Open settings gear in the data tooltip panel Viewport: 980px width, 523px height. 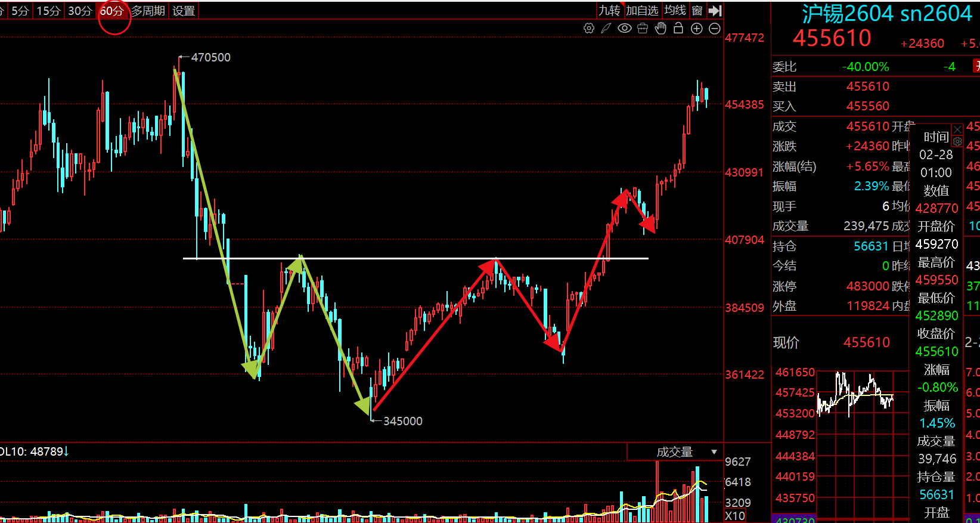coord(957,142)
